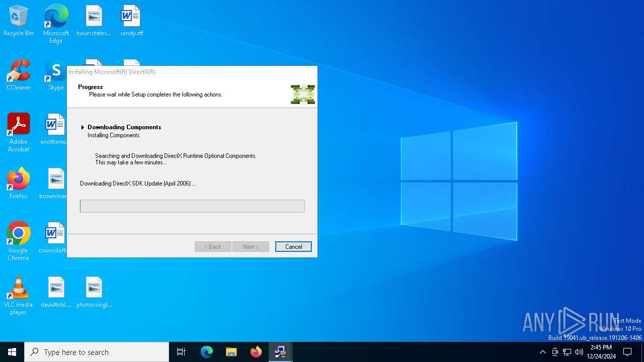Click the download progress bar

[x=192, y=206]
